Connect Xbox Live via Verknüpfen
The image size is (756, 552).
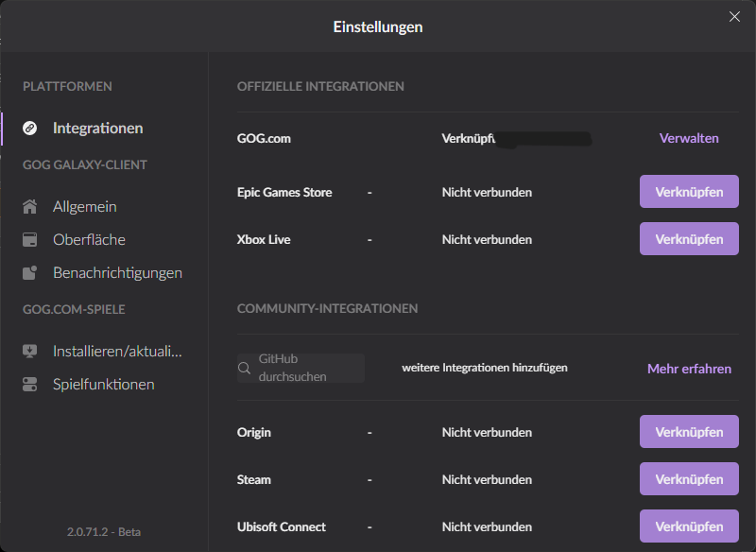689,238
